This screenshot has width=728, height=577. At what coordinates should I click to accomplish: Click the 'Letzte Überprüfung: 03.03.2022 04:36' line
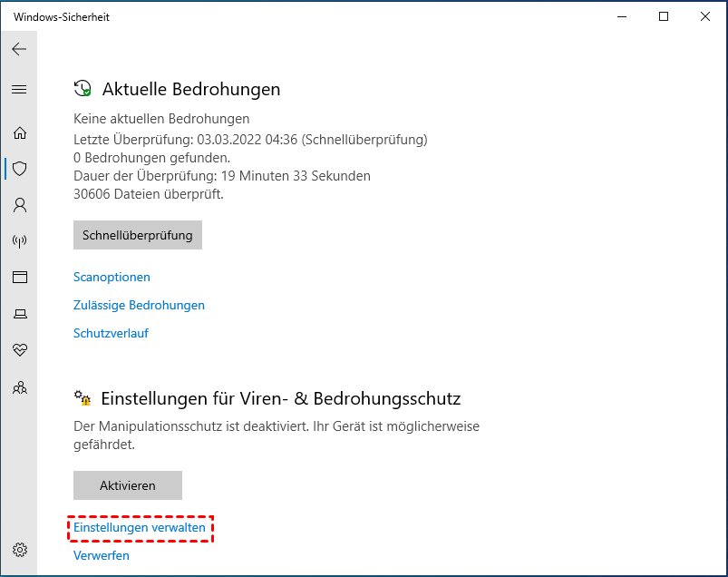click(x=250, y=140)
